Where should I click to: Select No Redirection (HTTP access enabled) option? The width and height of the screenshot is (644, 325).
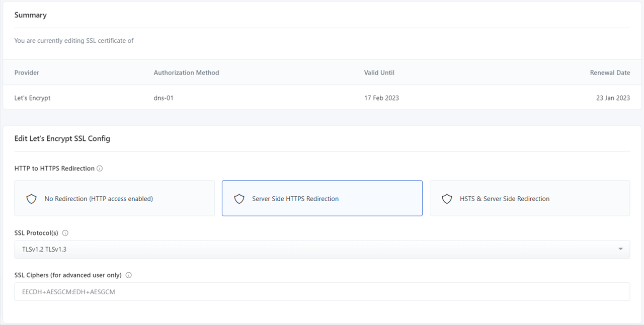[115, 198]
